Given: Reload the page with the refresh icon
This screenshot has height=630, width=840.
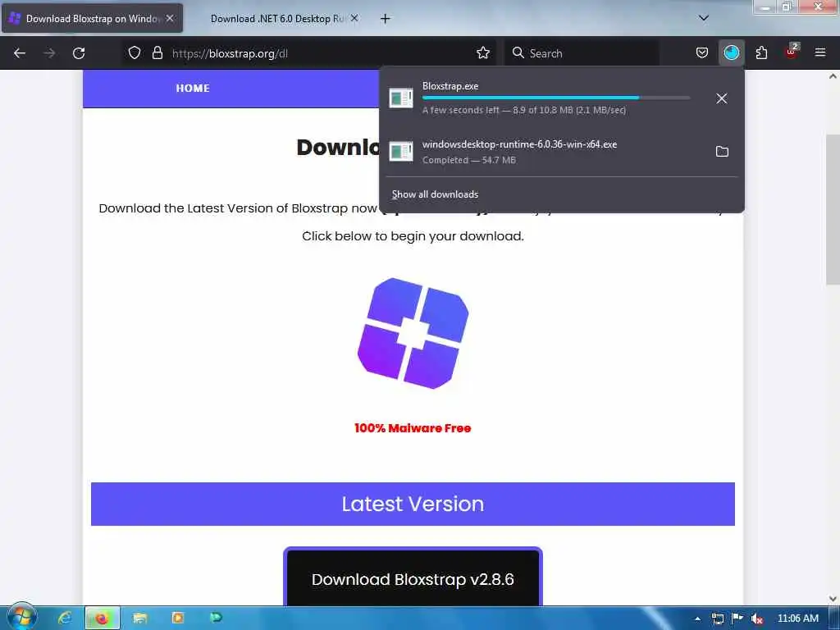Looking at the screenshot, I should [x=79, y=53].
